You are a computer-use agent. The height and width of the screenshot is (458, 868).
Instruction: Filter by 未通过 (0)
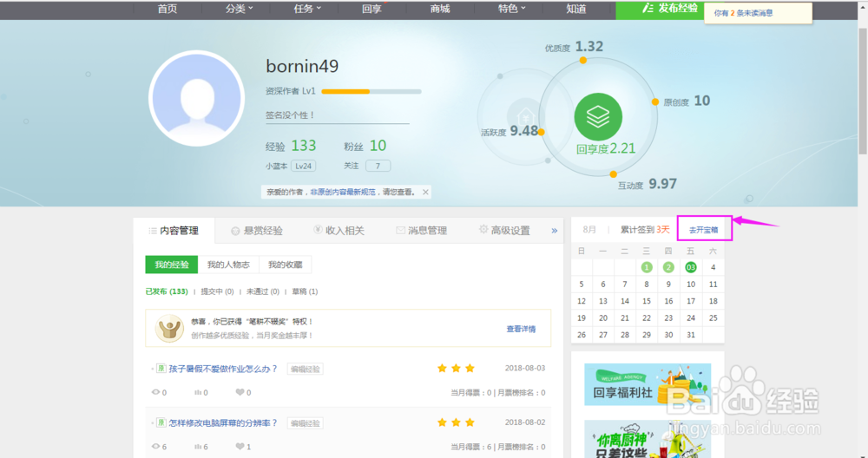click(263, 291)
